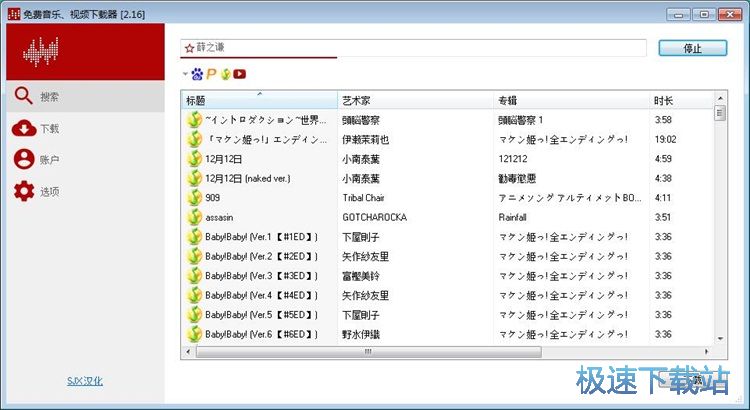The image size is (750, 410).
Task: Open the Search (搜索) sidebar section
Action: point(85,97)
